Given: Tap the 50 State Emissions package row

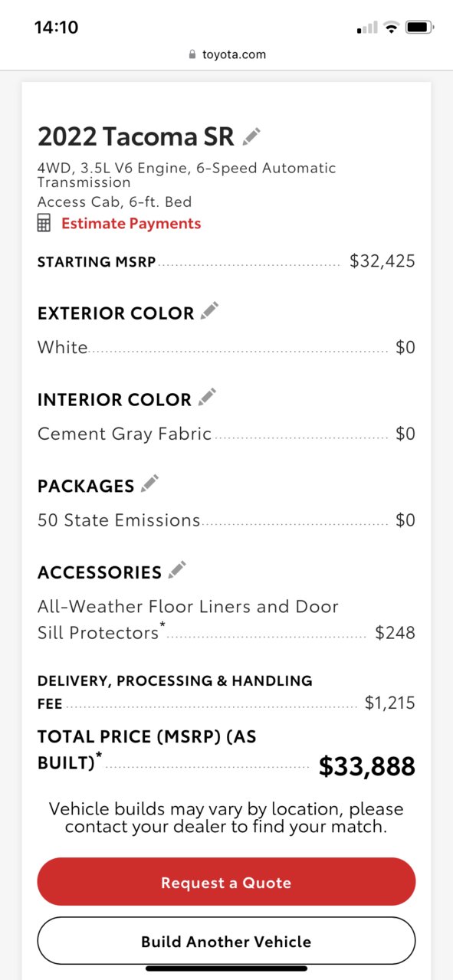Looking at the screenshot, I should pos(226,520).
